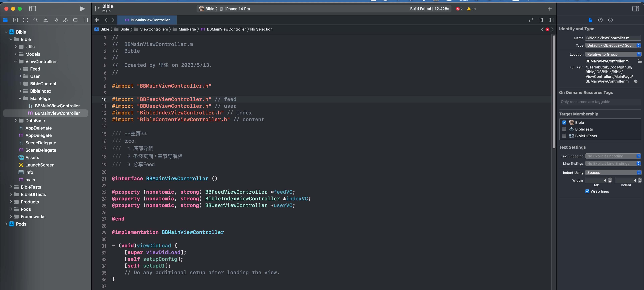The height and width of the screenshot is (290, 644).
Task: Open the Type dropdown for Objective-C Source
Action: 613,45
